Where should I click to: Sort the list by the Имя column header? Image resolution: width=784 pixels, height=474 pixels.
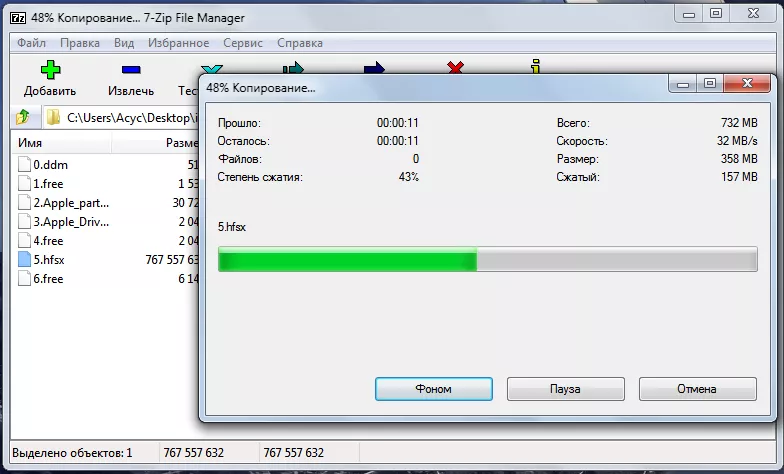[80, 143]
